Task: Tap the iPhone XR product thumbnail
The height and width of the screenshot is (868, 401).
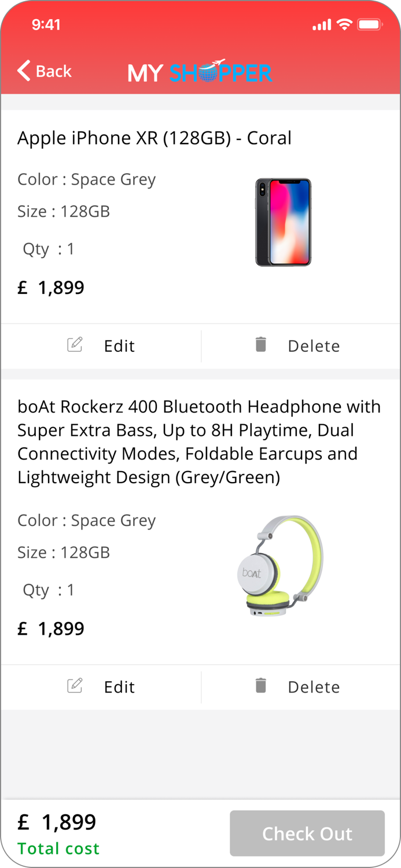Action: [x=283, y=222]
